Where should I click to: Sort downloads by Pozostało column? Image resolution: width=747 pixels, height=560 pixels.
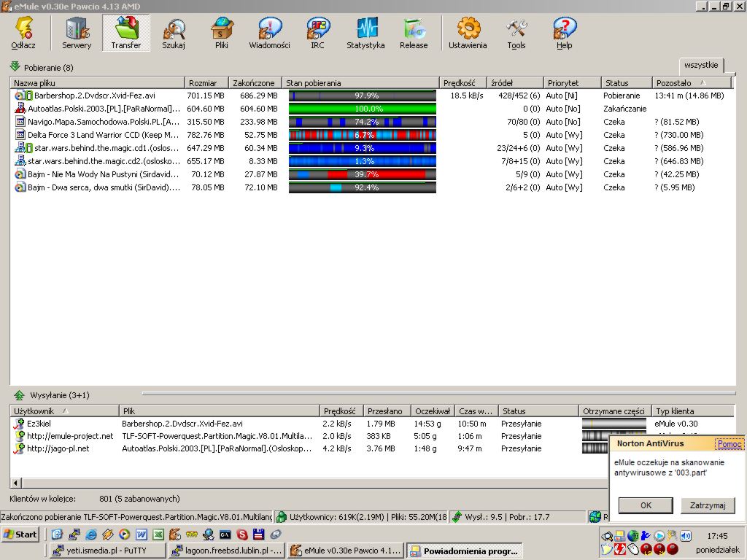[x=690, y=83]
